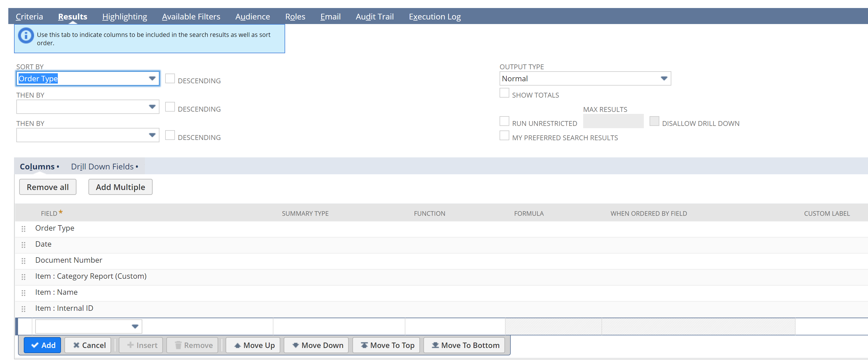
Task: Click the Max Results input field
Action: coord(613,121)
